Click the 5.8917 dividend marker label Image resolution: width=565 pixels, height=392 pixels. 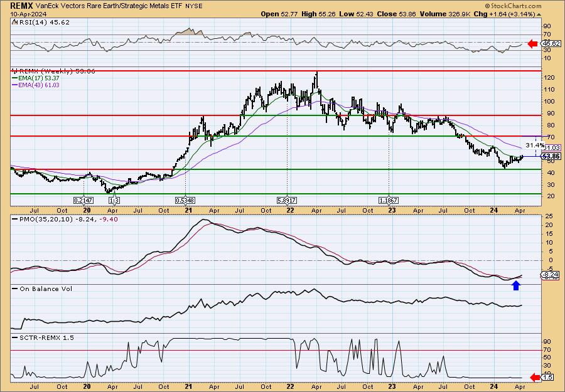tap(287, 200)
